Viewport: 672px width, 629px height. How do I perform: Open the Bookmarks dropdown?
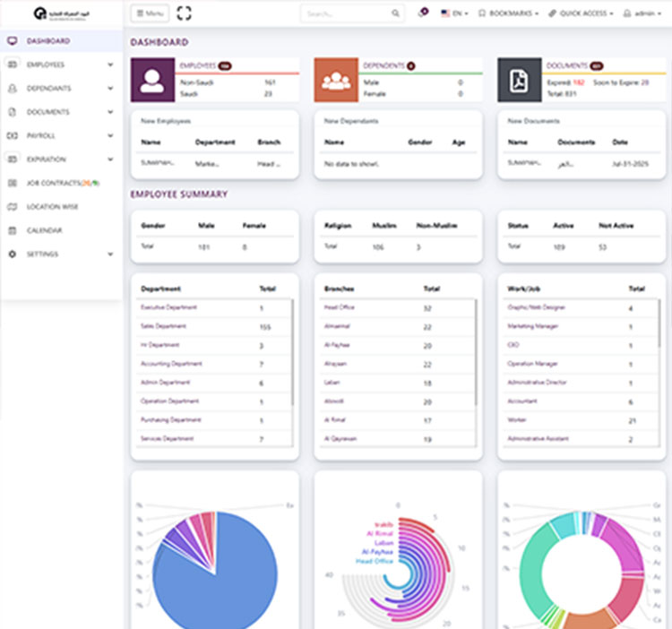(509, 13)
